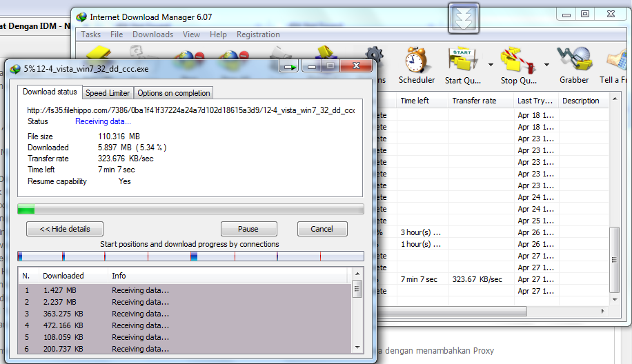Expand the Stop Queue dropdown arrow

[x=546, y=64]
